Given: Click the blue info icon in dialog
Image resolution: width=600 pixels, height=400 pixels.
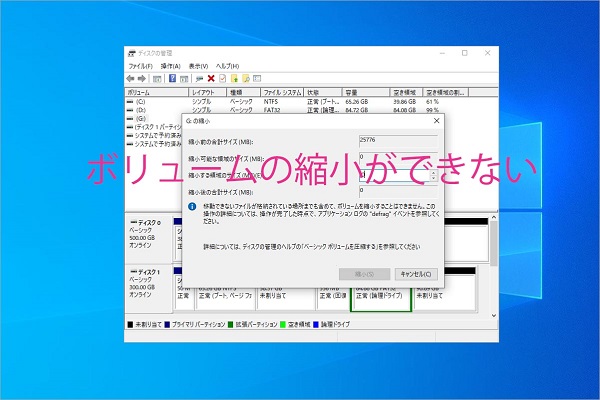Looking at the screenshot, I should click(193, 206).
